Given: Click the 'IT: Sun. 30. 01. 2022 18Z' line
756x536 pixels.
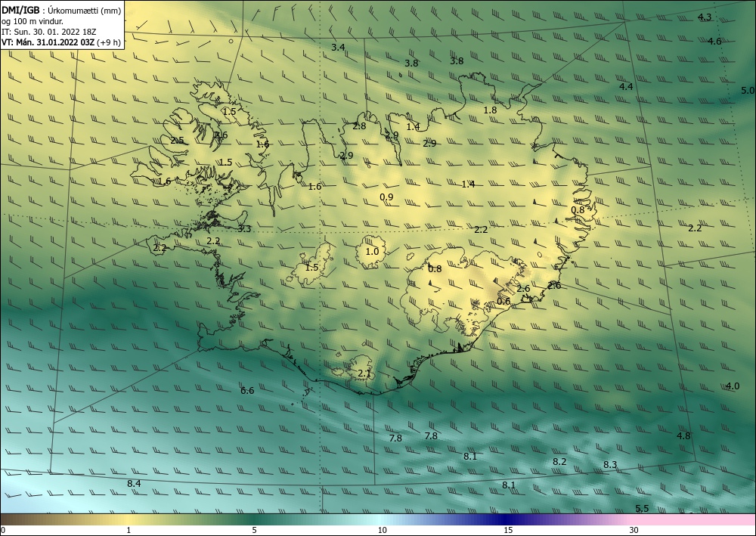Looking at the screenshot, I should click(x=49, y=32).
